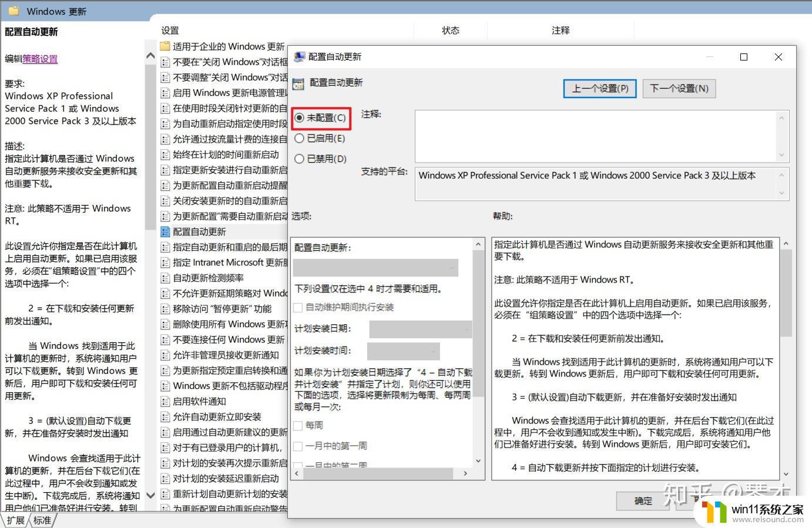Click help panel scroll up arrow
Viewport: 812px width, 528px height.
coord(786,243)
